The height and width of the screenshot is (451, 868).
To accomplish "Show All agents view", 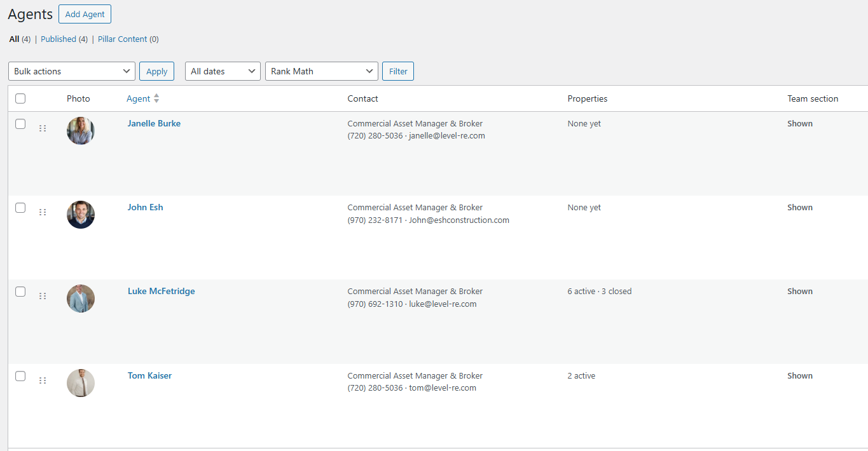I will click(x=20, y=39).
